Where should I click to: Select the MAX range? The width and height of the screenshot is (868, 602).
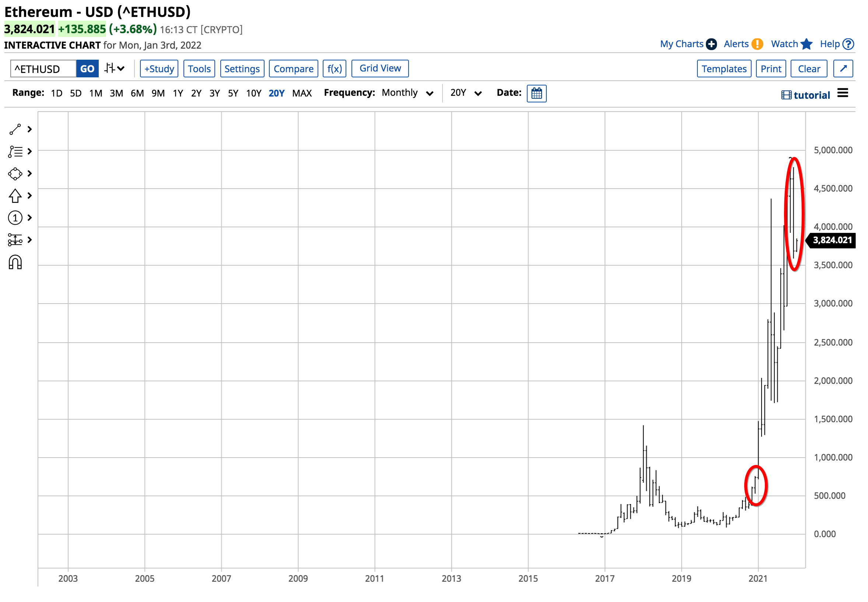[302, 93]
